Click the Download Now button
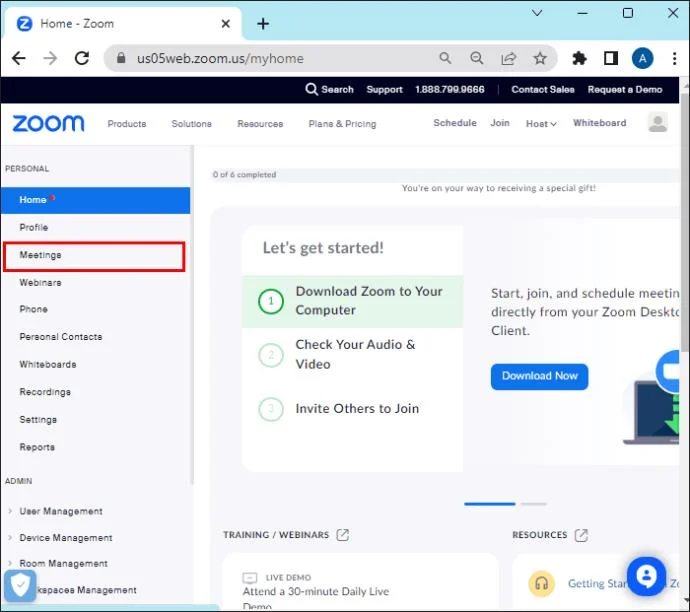The image size is (690, 612). [540, 377]
